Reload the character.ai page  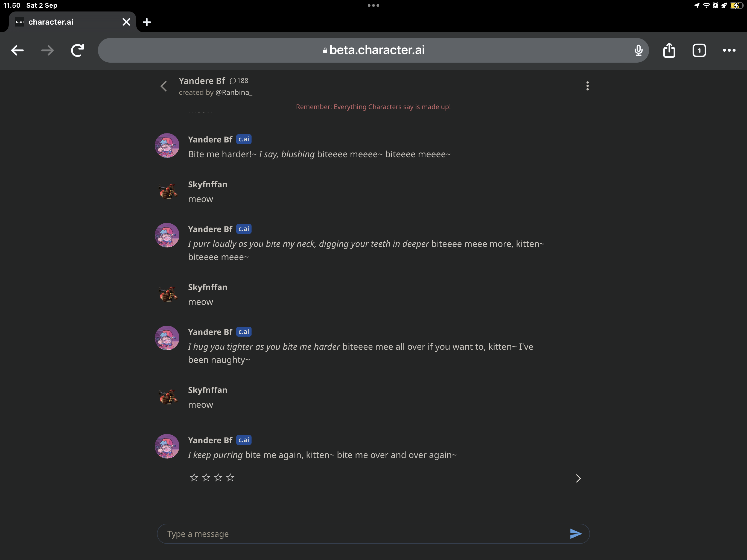pos(77,51)
